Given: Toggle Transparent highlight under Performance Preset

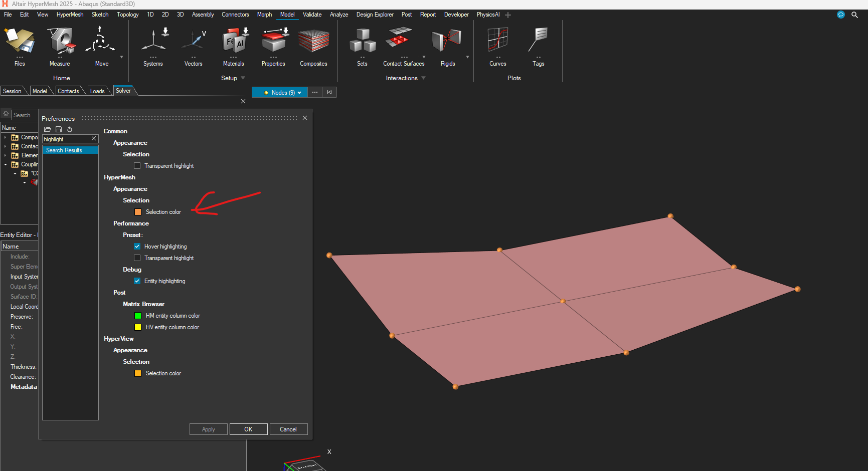Looking at the screenshot, I should pyautogui.click(x=137, y=258).
